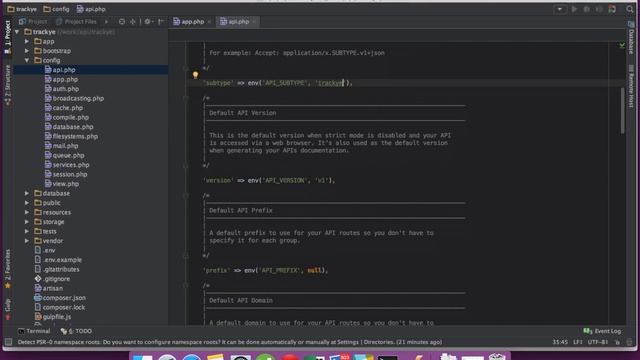Open the Terminal tool window
The image size is (640, 360).
34,331
